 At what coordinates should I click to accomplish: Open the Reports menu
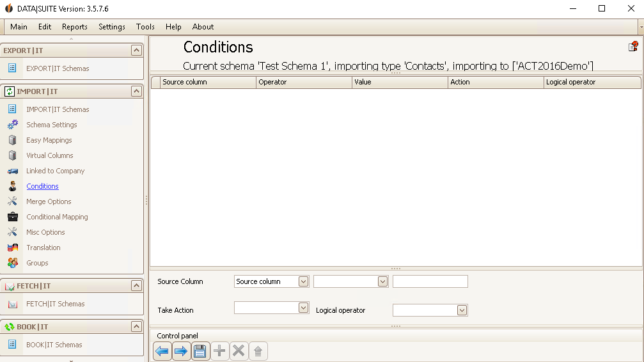pos(75,27)
